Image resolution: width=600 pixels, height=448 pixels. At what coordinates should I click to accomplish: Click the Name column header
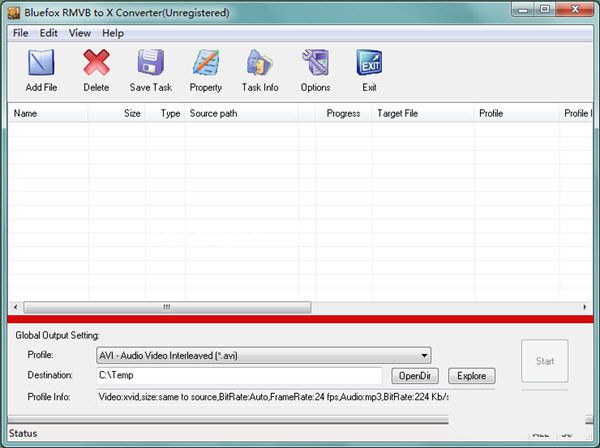[x=48, y=114]
